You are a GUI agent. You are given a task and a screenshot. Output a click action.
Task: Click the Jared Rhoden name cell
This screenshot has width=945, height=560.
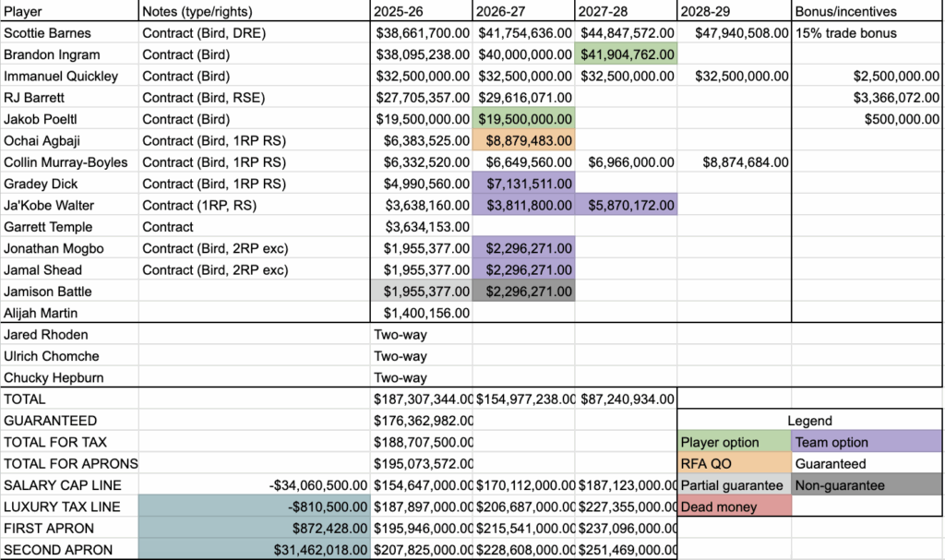pyautogui.click(x=69, y=335)
